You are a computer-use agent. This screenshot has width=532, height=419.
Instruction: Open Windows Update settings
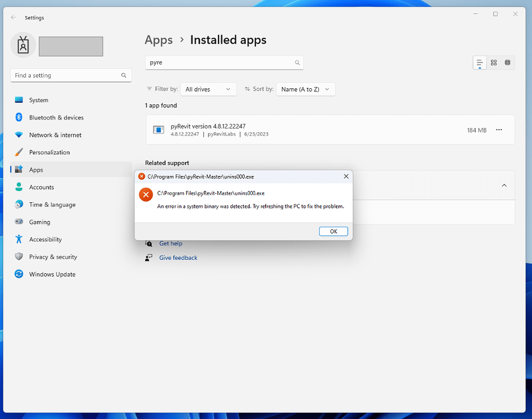point(53,274)
